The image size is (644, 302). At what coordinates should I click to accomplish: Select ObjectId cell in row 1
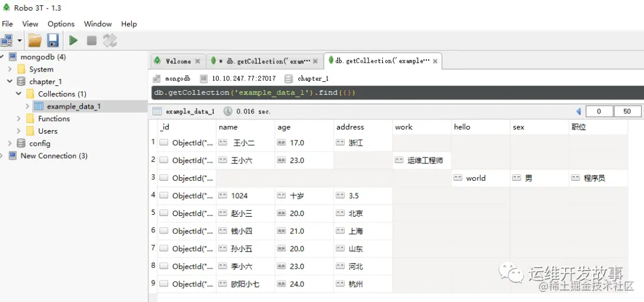point(187,143)
